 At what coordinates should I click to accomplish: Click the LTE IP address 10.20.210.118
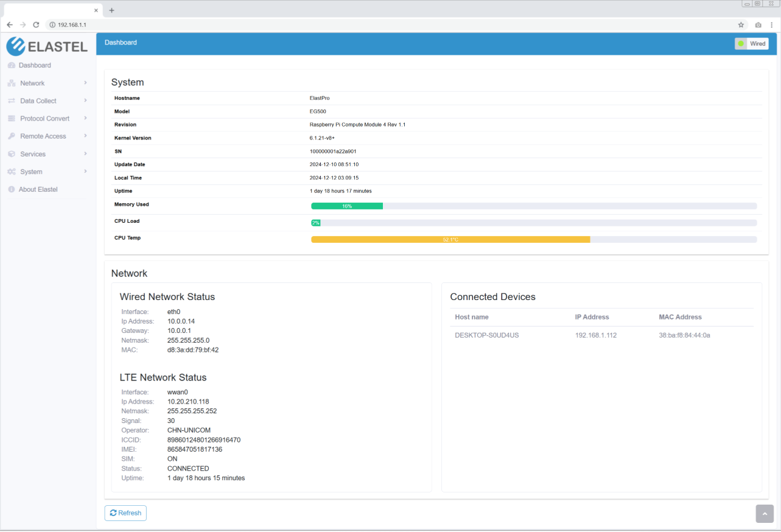(188, 402)
